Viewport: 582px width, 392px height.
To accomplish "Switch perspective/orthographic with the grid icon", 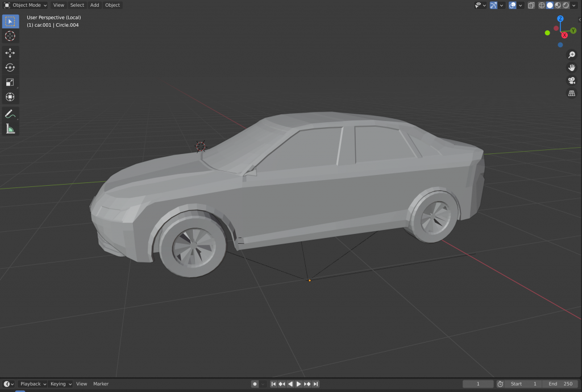I will click(x=572, y=93).
